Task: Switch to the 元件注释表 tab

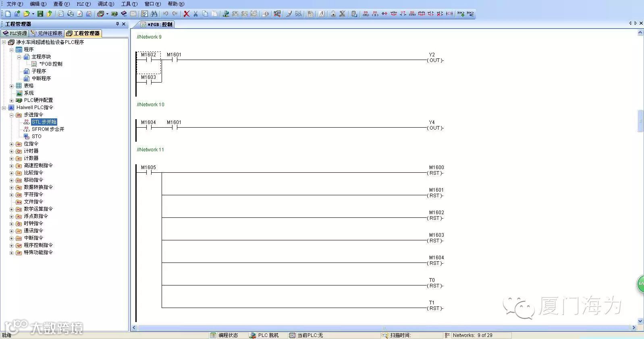Action: (x=47, y=33)
